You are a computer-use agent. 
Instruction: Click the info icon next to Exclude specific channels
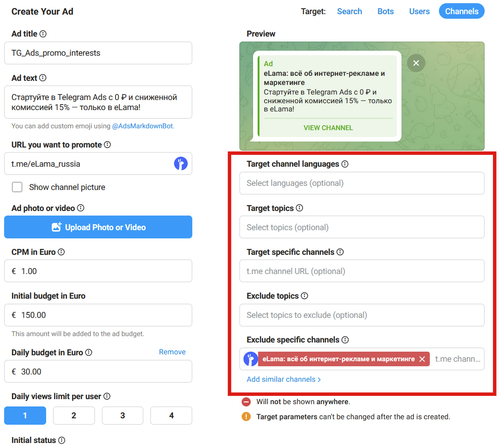click(345, 340)
